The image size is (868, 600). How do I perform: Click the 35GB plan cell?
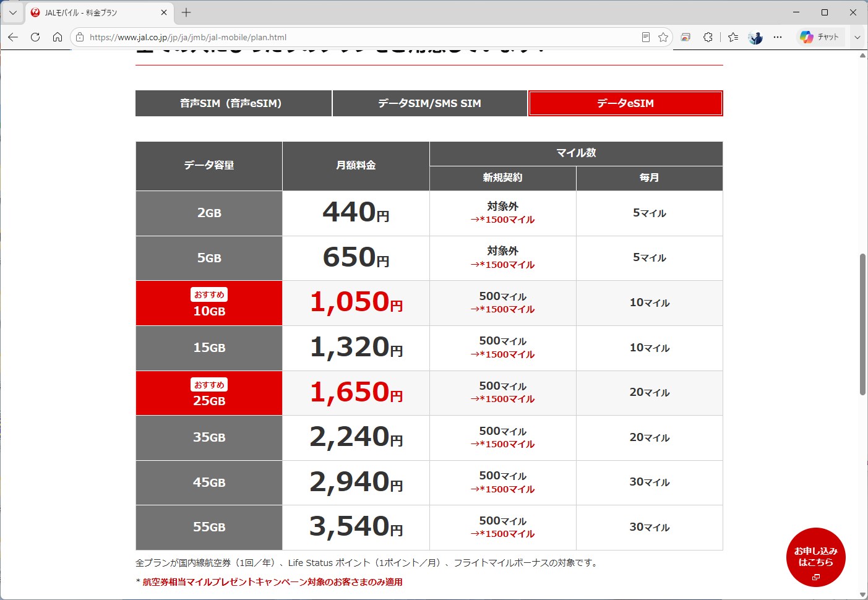coord(209,438)
